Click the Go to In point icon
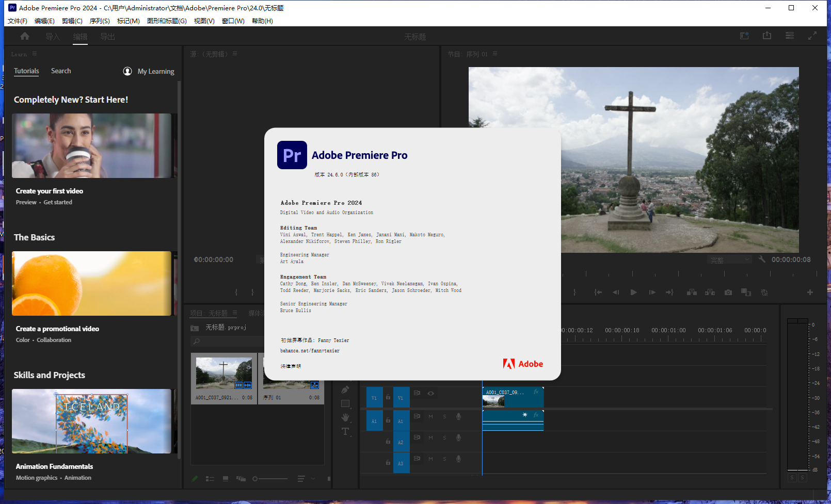Screen dimensions: 831x504 coord(598,292)
